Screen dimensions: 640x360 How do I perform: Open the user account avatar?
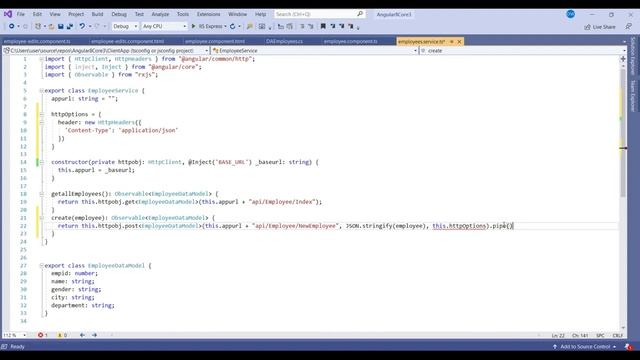[x=571, y=14]
